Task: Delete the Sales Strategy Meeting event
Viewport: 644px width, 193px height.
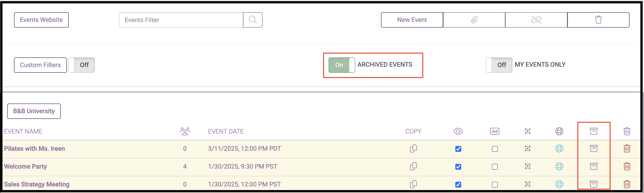Action: [627, 184]
